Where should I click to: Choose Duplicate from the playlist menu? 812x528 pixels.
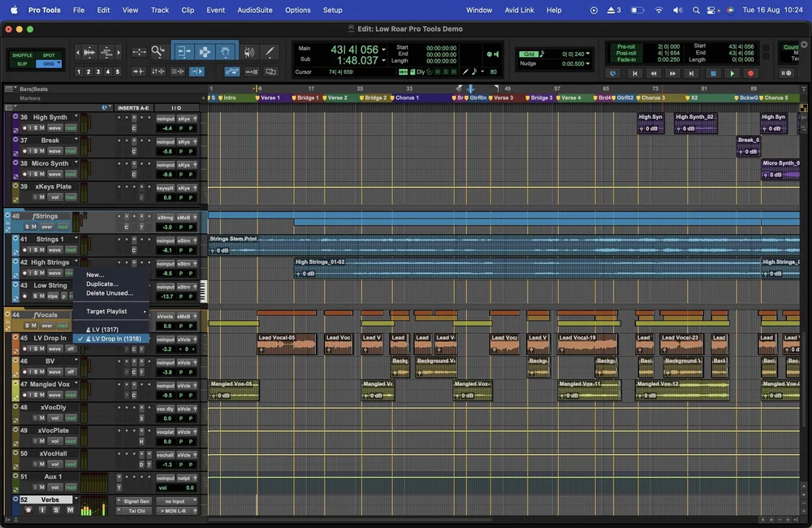pos(101,284)
